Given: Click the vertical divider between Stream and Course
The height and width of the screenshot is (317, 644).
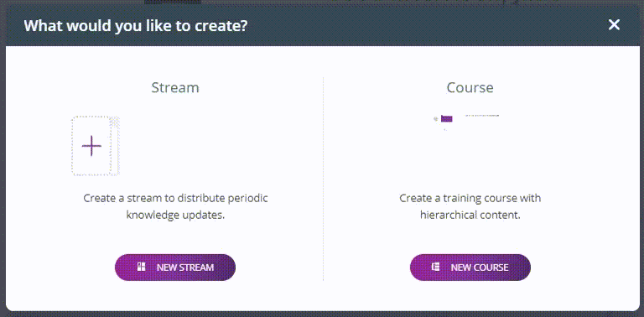Looking at the screenshot, I should 323,179.
